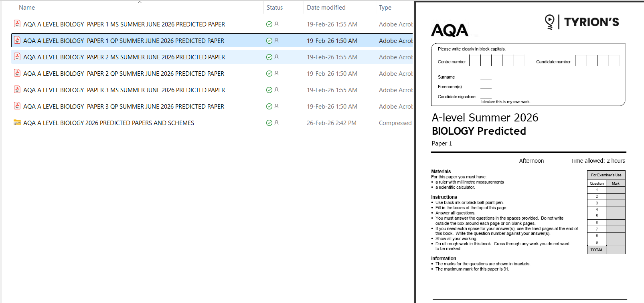
Task: Click PDF icon of Paper 2 MS file
Action: coord(17,57)
